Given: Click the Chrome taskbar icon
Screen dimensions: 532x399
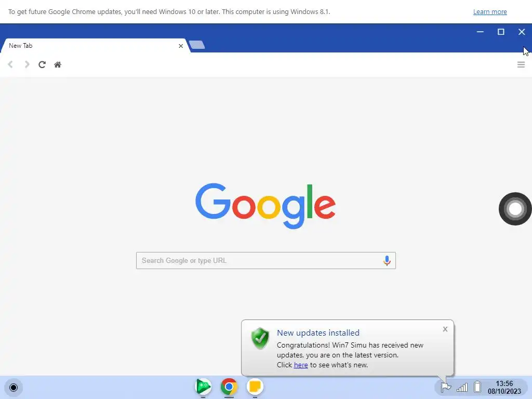Looking at the screenshot, I should 229,387.
